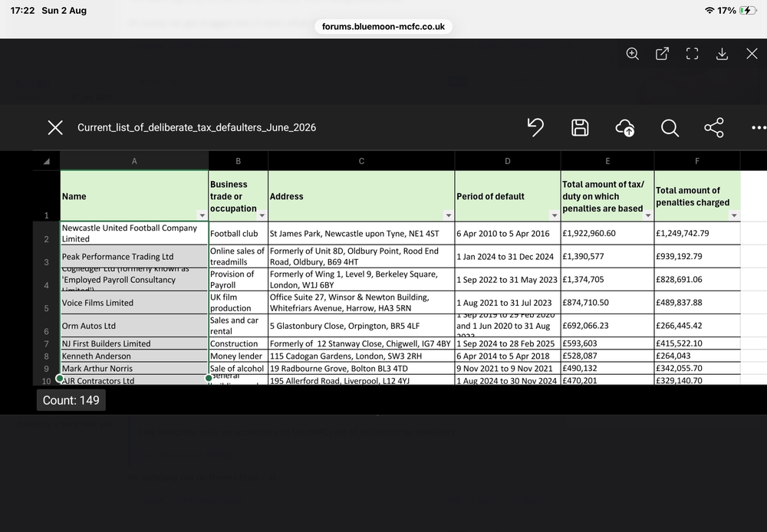Select column C header
The image size is (767, 532).
[x=361, y=161]
